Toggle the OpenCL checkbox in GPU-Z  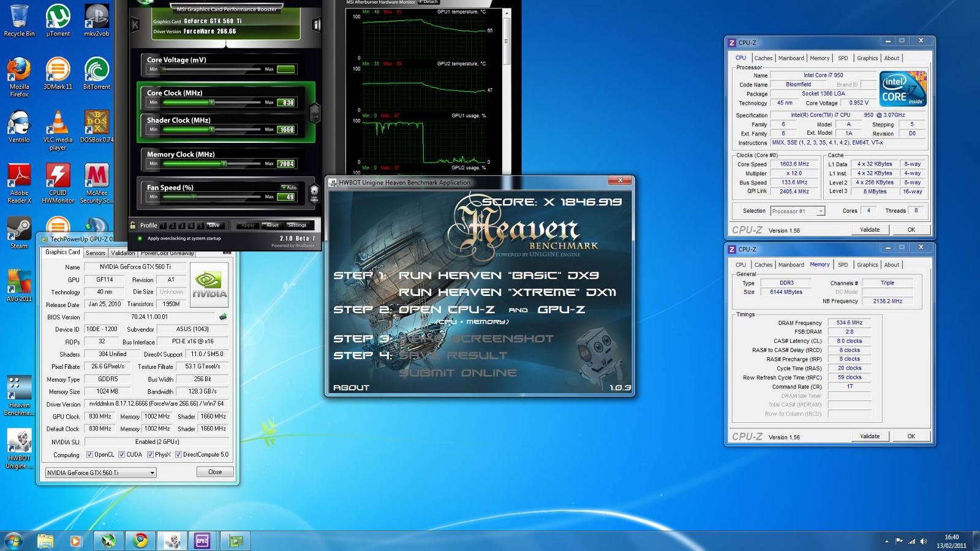89,455
